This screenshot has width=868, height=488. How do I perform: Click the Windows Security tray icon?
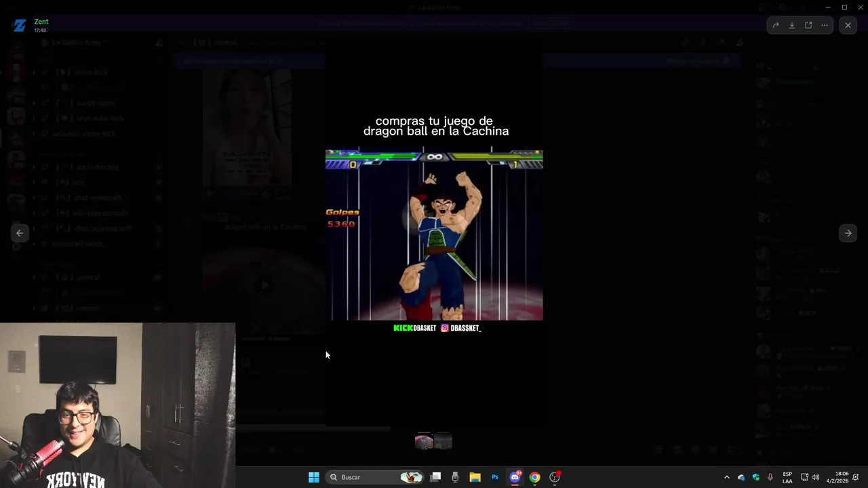coord(756,477)
